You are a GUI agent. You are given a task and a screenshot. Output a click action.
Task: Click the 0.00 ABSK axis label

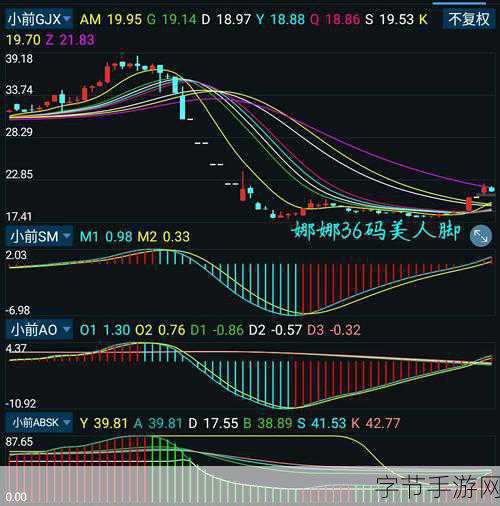16,497
